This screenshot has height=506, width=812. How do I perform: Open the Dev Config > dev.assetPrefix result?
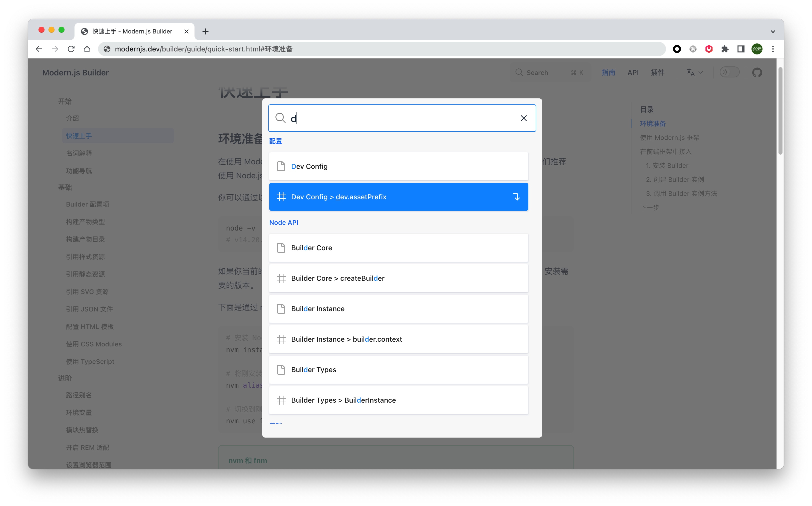tap(399, 197)
